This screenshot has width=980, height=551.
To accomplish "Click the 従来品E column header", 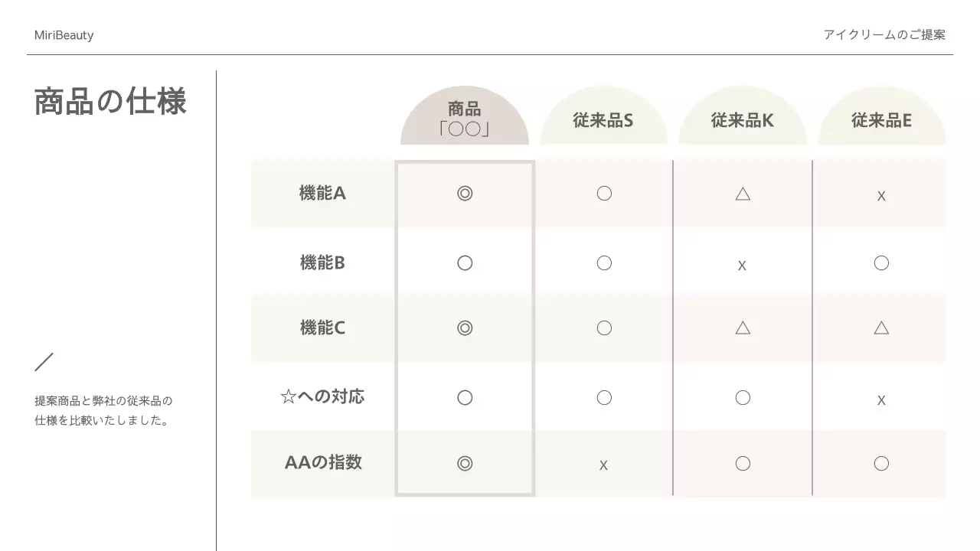I will tap(881, 121).
